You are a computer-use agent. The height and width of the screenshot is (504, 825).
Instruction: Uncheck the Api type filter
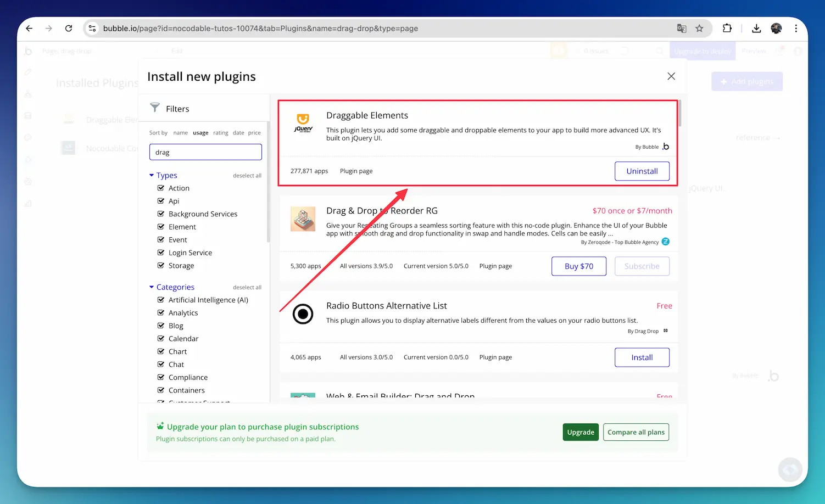coord(161,201)
